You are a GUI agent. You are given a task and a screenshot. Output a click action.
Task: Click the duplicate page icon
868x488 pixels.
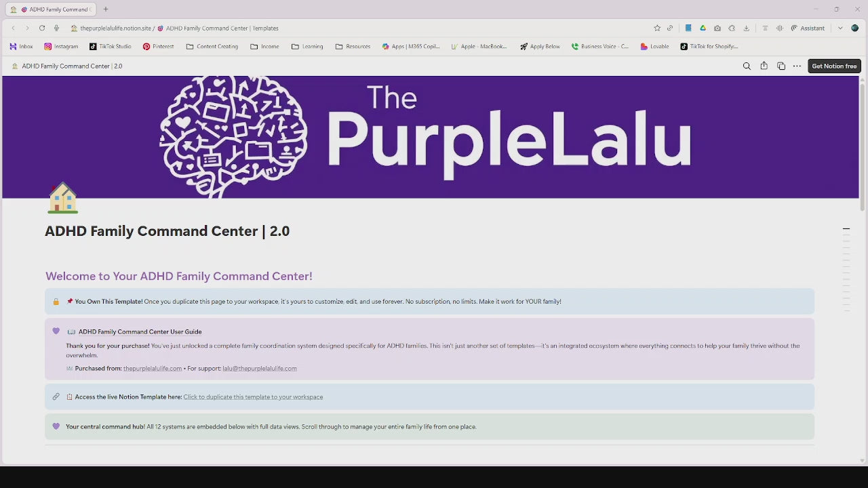[x=781, y=66]
